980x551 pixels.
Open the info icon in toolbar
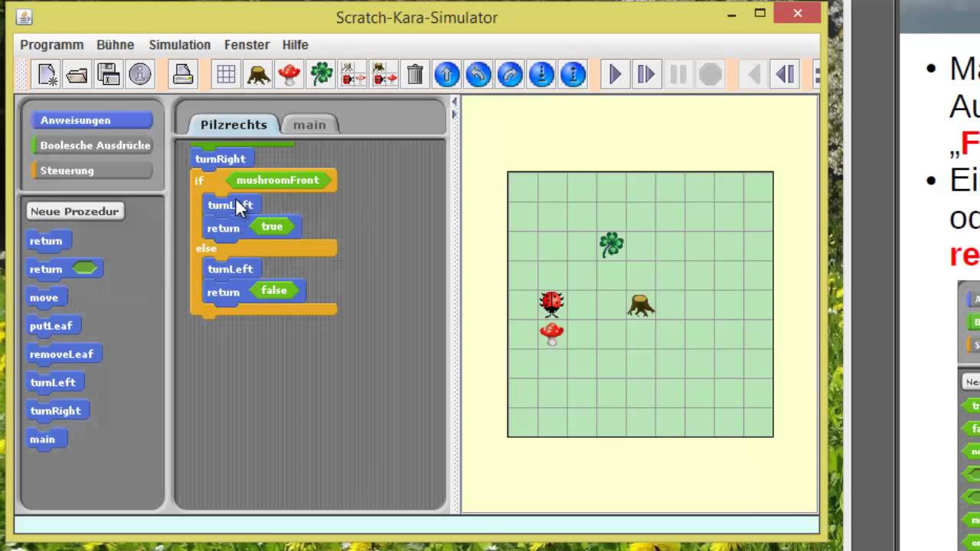pos(140,74)
